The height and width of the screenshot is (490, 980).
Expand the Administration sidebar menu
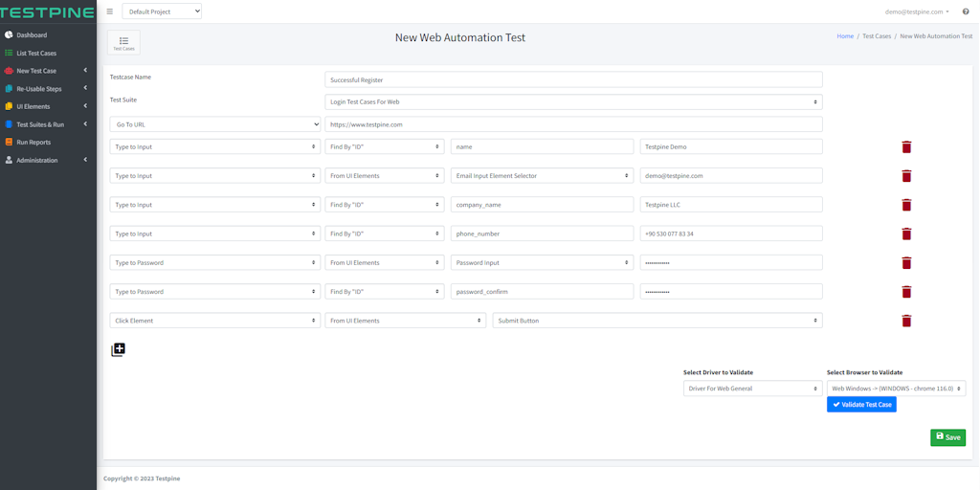pyautogui.click(x=38, y=160)
